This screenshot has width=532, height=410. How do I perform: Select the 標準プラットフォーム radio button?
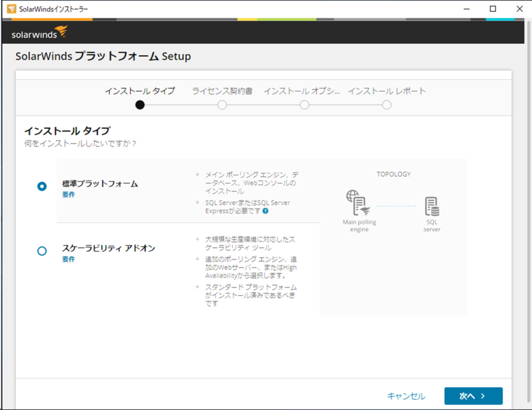(x=42, y=186)
